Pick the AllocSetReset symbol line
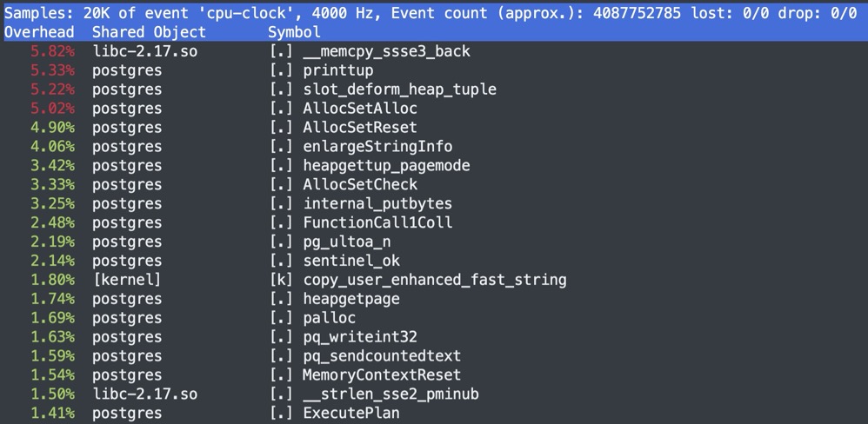The image size is (868, 424). pyautogui.click(x=359, y=128)
